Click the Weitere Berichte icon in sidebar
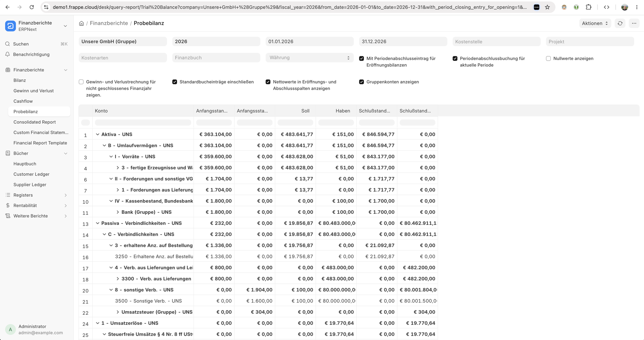 [x=8, y=216]
